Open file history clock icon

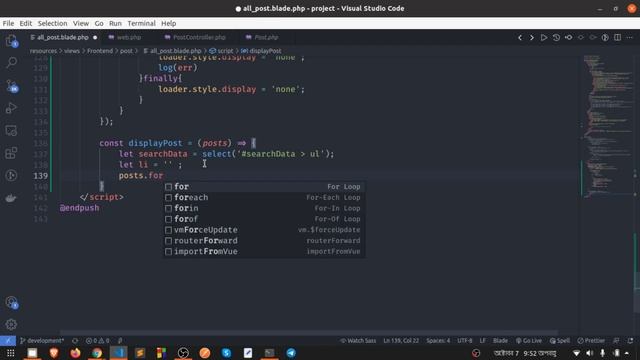[x=556, y=38]
